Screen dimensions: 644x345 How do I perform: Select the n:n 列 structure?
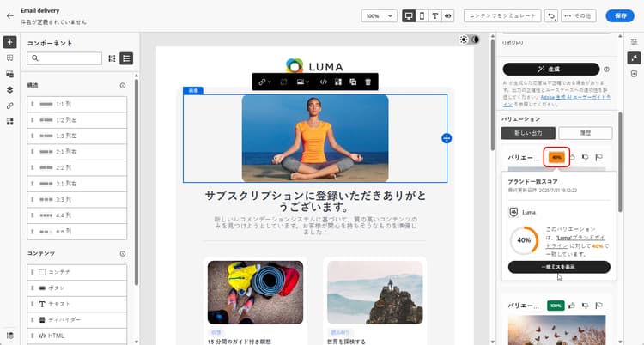click(x=77, y=231)
